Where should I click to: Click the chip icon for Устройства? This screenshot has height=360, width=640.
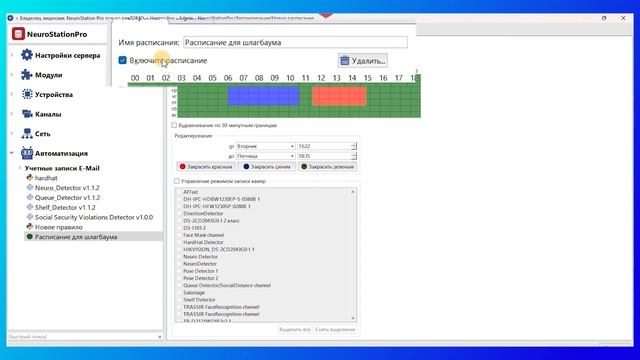point(27,94)
